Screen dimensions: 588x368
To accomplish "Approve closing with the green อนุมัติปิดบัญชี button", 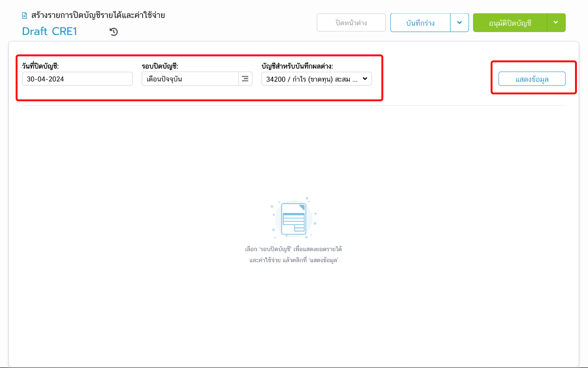I will 510,23.
